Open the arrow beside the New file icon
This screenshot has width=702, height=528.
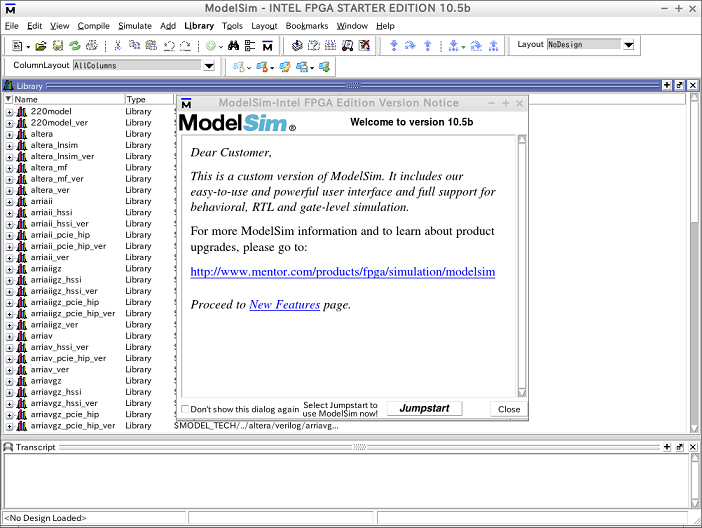(28, 47)
